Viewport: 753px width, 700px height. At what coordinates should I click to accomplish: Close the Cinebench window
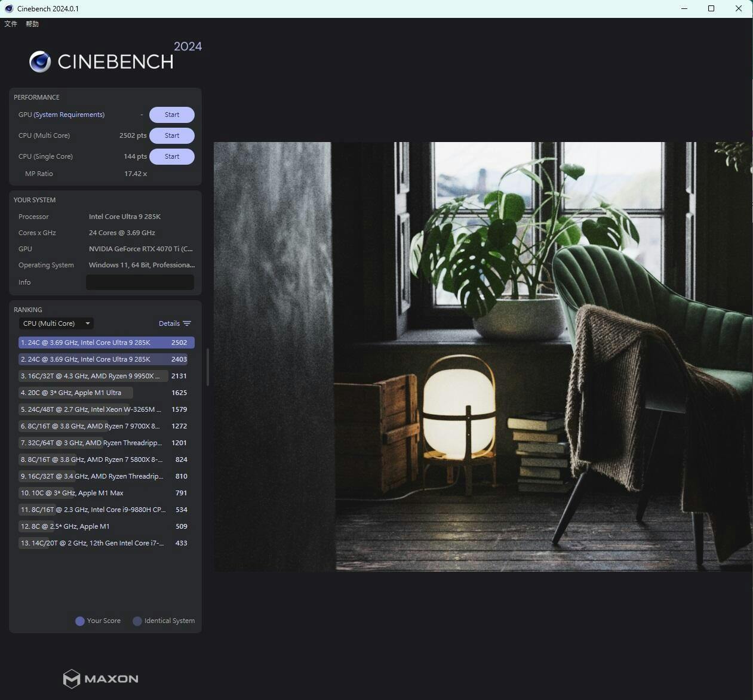click(x=739, y=8)
